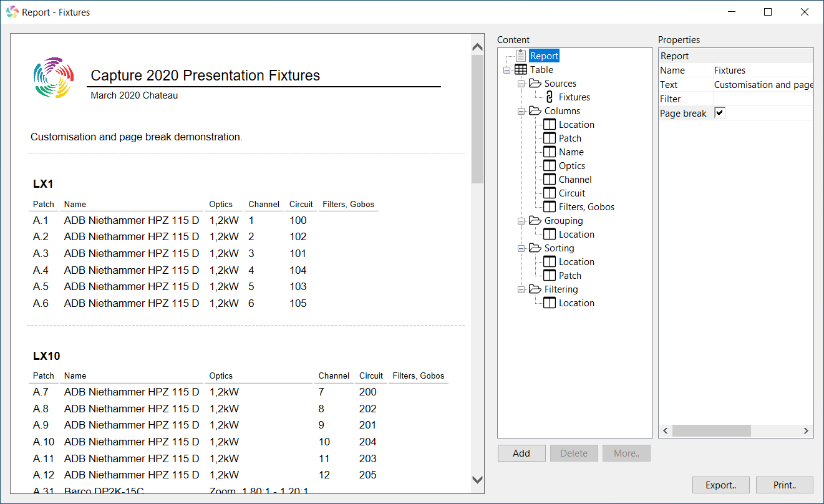Click the LX10 group heading
The width and height of the screenshot is (824, 504).
pos(47,356)
